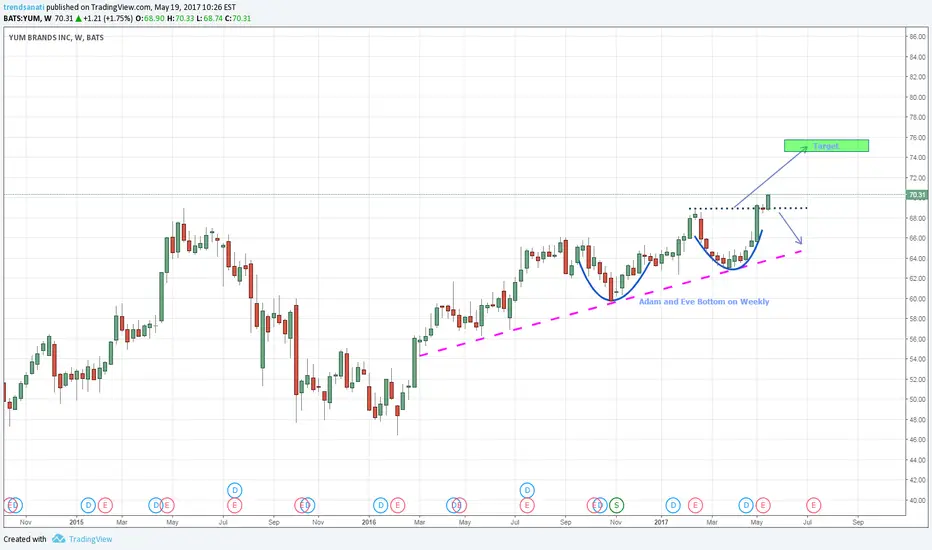
Task: Click the TradingView cloud logo icon
Action: pos(58,539)
